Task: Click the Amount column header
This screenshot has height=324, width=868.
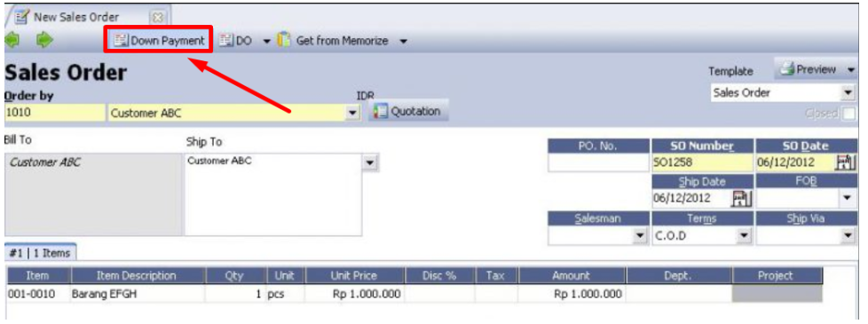Action: click(x=572, y=275)
